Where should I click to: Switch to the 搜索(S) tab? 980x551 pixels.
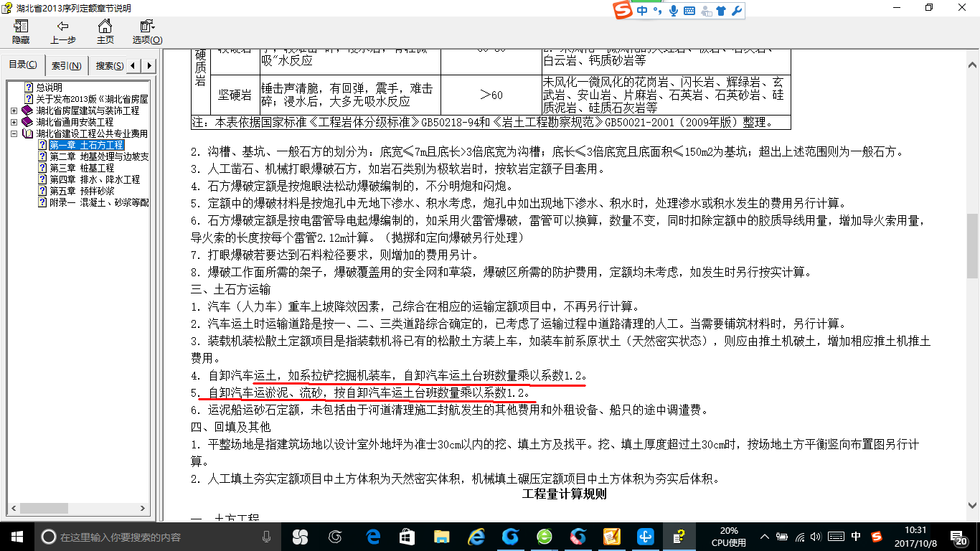(109, 66)
